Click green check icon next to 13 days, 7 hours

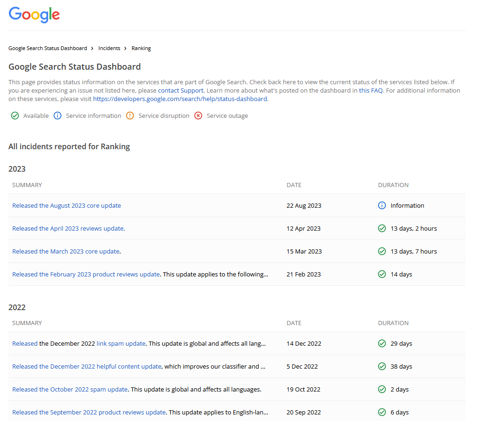coord(382,251)
